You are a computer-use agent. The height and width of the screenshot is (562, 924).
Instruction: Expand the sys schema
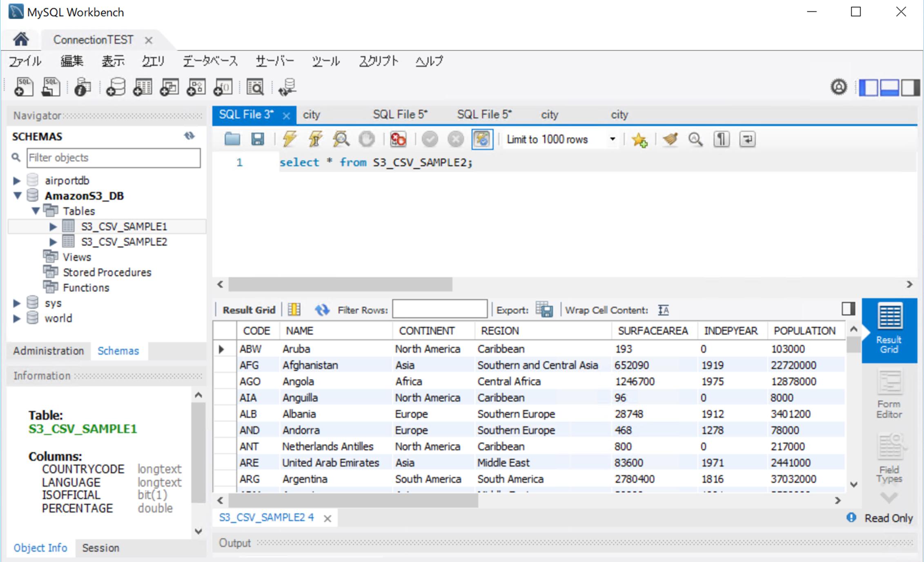pyautogui.click(x=17, y=303)
